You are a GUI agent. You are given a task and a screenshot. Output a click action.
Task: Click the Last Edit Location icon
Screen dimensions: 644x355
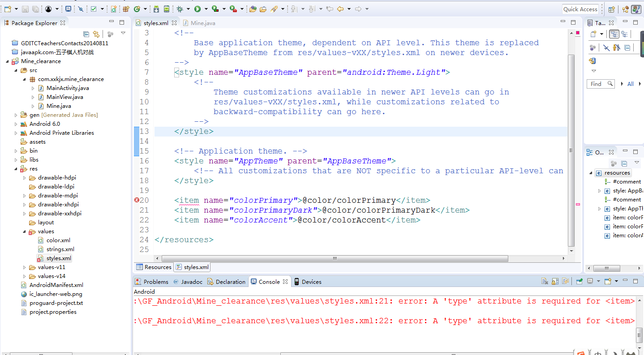click(330, 9)
